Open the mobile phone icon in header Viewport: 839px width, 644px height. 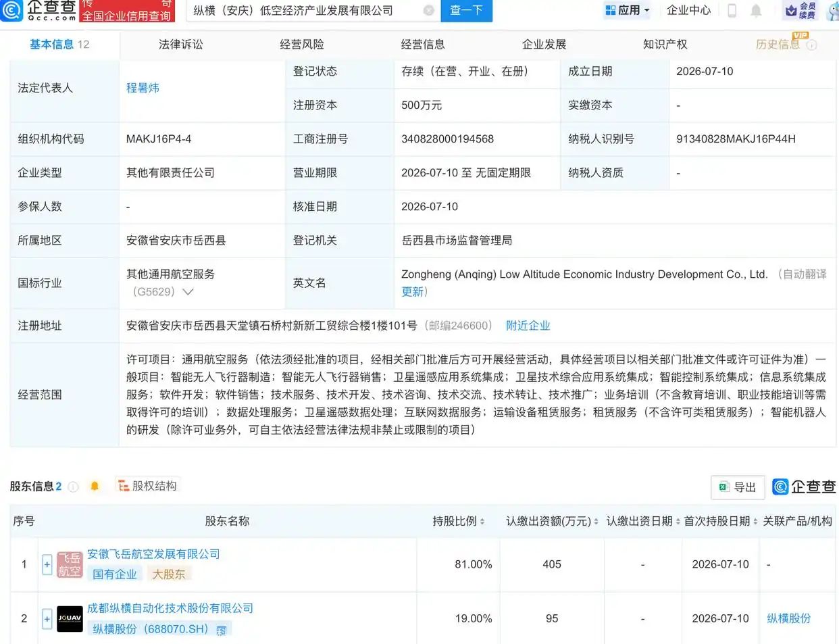pos(732,10)
